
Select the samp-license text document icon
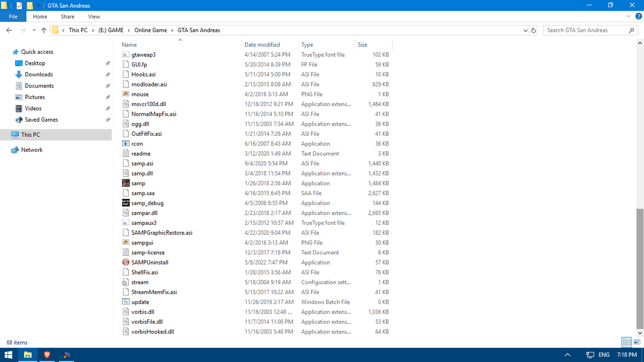click(x=126, y=252)
